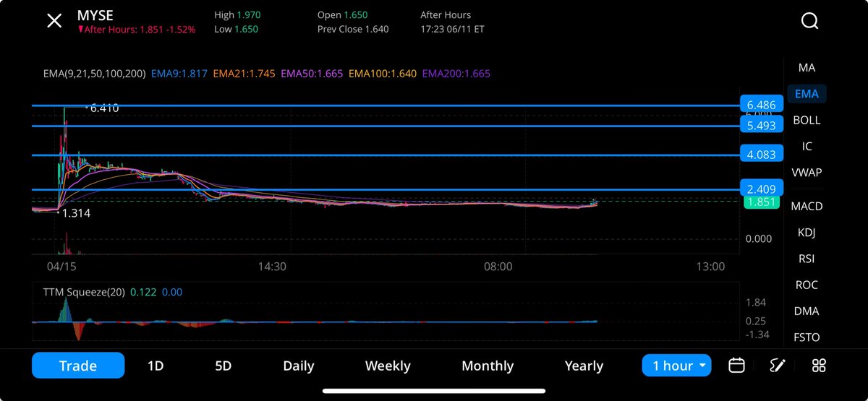Toggle the EMA indicator
The image size is (868, 401).
pyautogui.click(x=807, y=94)
